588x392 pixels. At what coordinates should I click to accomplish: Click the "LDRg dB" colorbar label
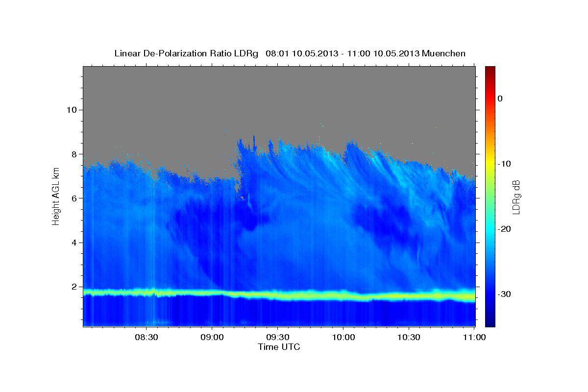tap(515, 197)
